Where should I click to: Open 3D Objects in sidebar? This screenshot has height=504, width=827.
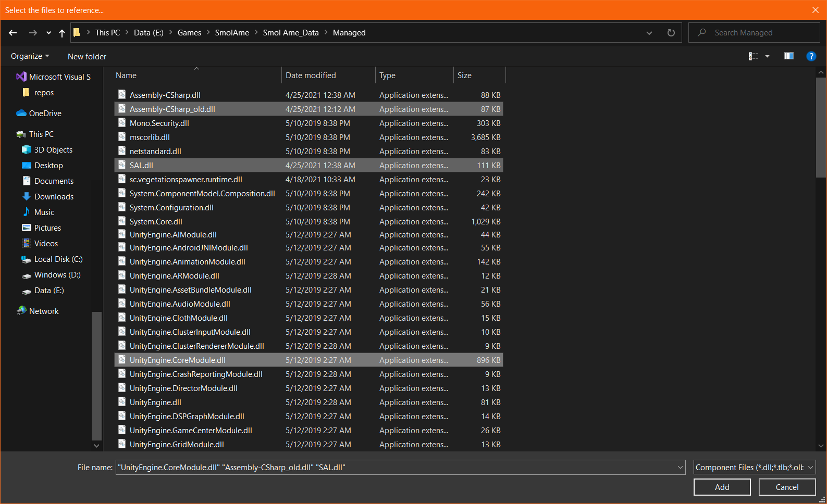point(47,149)
